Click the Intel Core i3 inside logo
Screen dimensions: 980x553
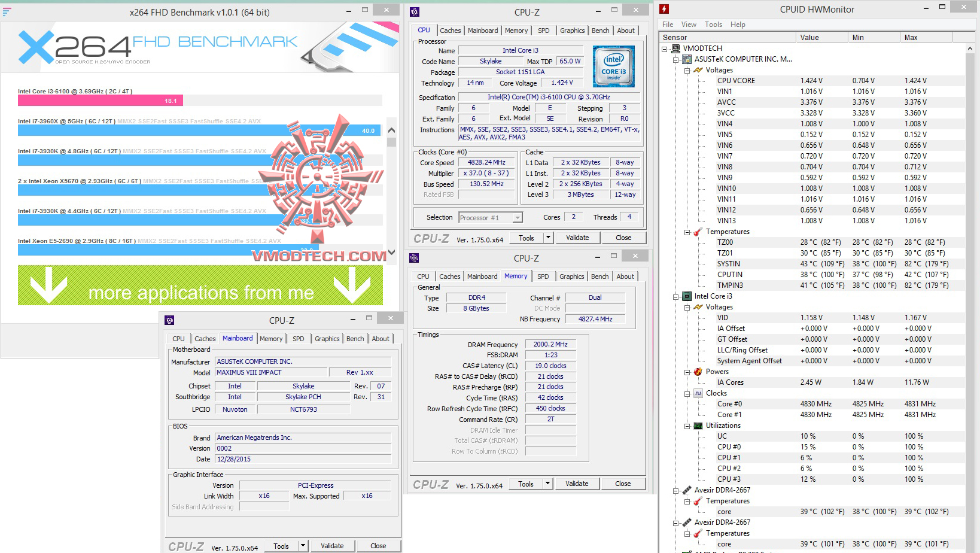(x=614, y=66)
